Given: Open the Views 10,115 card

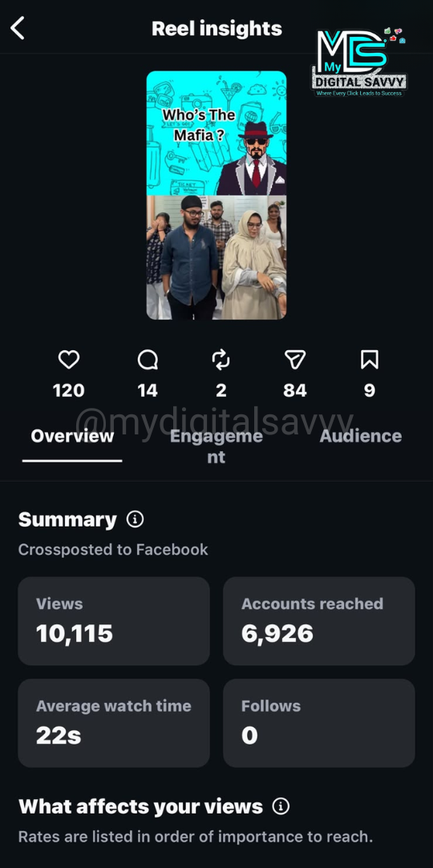Looking at the screenshot, I should (114, 620).
